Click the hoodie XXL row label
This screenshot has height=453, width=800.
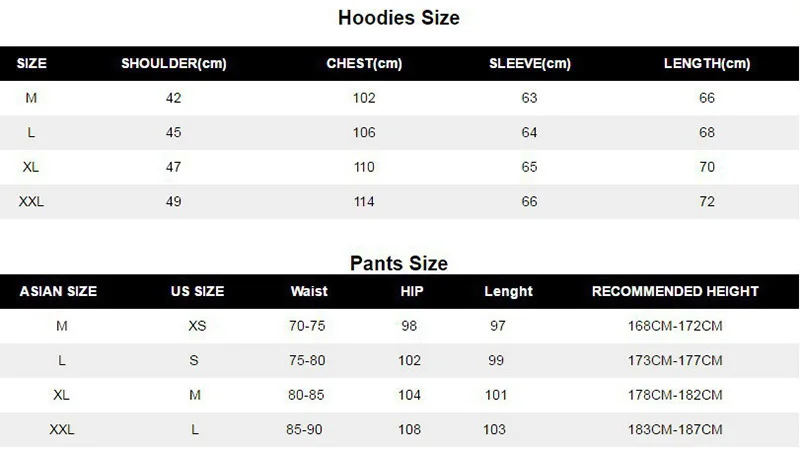pyautogui.click(x=31, y=202)
